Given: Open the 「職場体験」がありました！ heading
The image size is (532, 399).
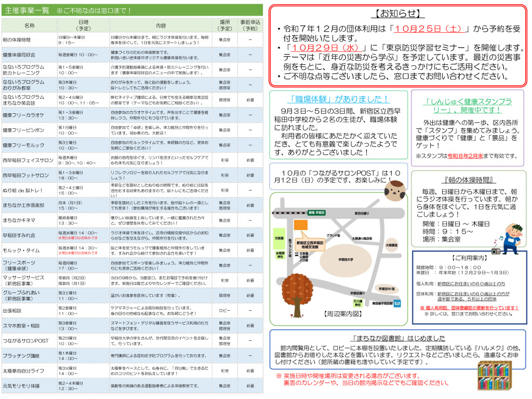Looking at the screenshot, I should (338, 99).
